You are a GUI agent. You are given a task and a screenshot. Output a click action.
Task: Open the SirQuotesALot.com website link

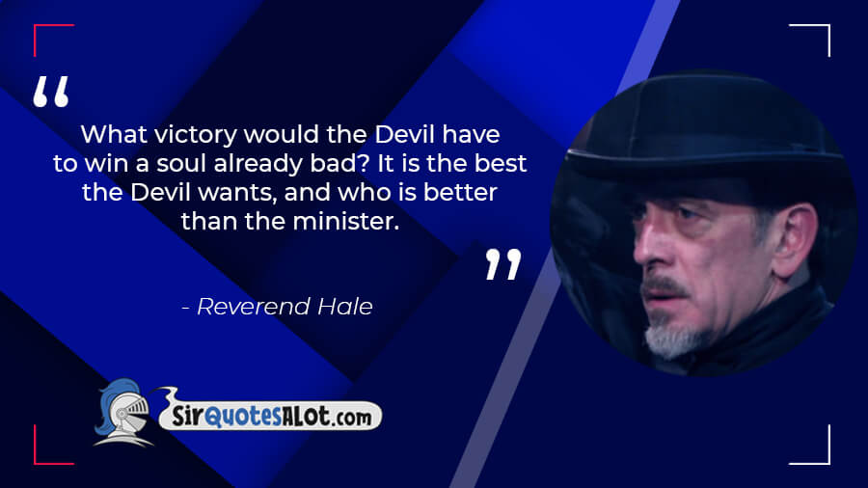click(x=270, y=415)
